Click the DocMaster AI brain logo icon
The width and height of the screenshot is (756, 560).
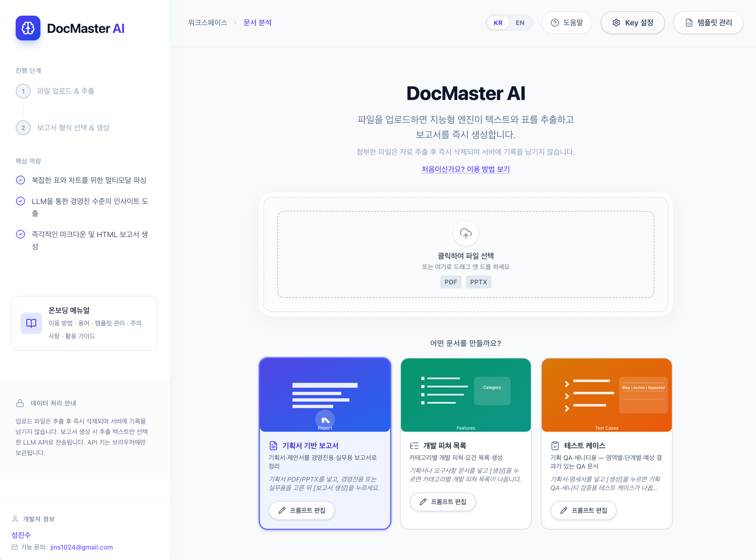pos(28,28)
